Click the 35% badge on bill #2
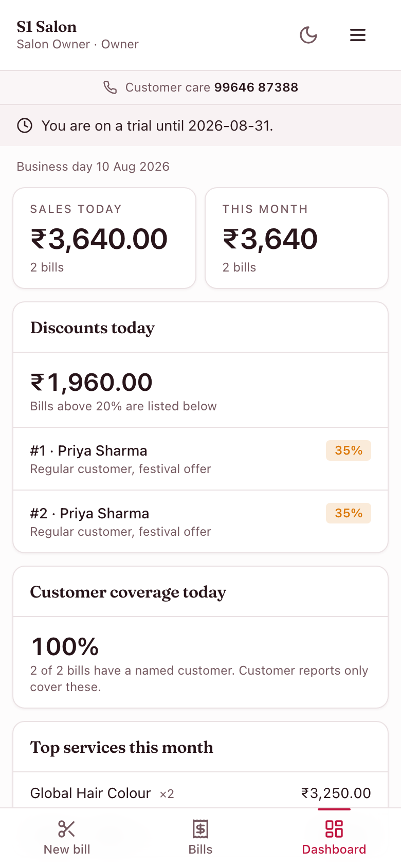The width and height of the screenshot is (401, 868). point(349,513)
